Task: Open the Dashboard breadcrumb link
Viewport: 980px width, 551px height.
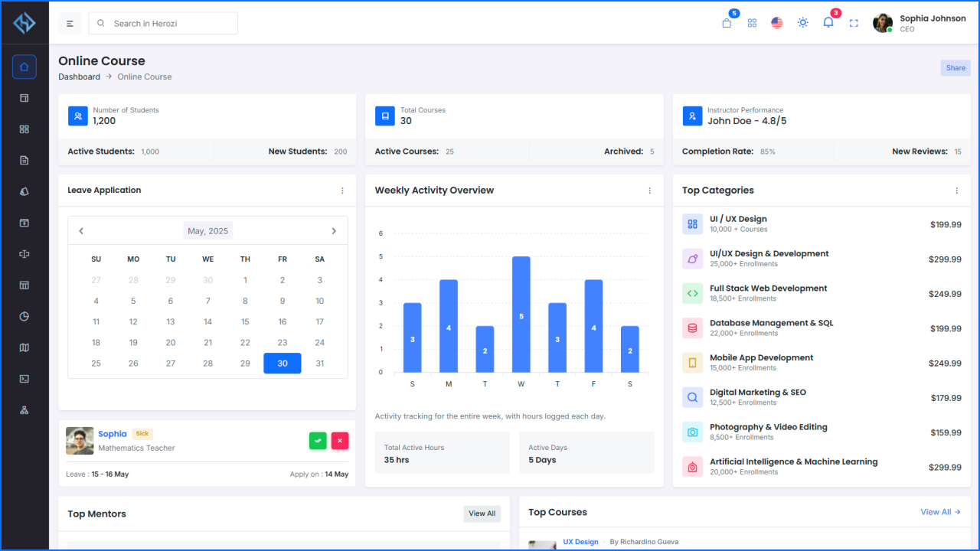Action: (x=79, y=77)
